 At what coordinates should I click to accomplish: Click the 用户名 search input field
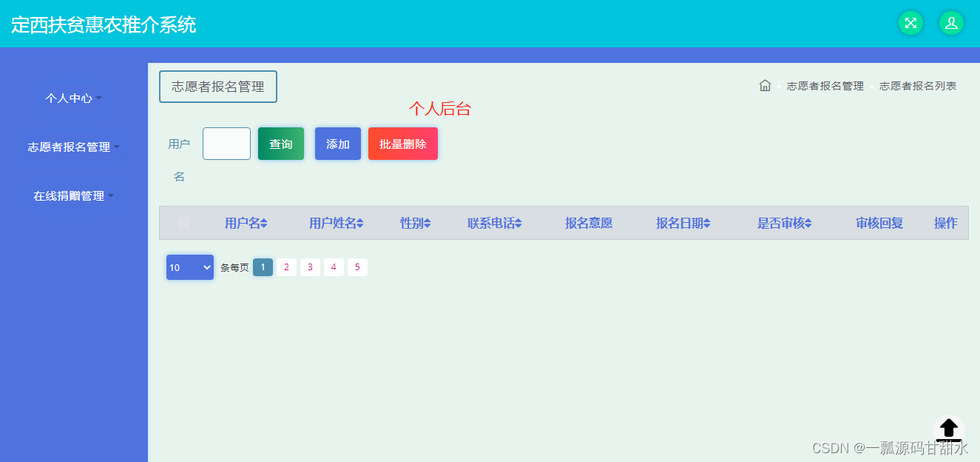pos(226,144)
